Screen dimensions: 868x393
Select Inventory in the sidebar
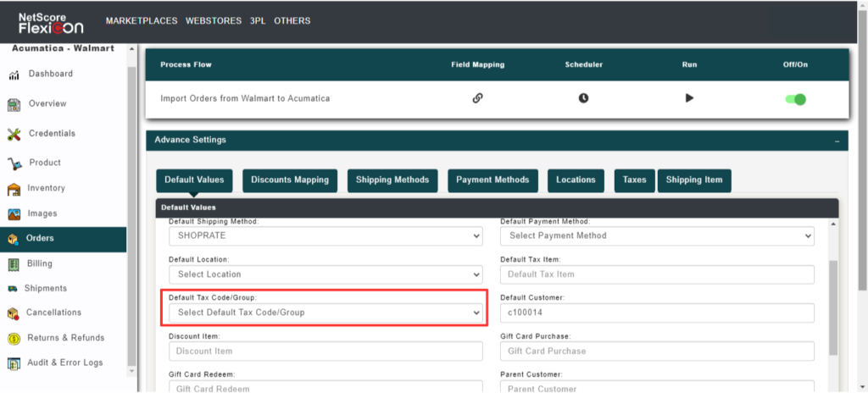point(46,188)
